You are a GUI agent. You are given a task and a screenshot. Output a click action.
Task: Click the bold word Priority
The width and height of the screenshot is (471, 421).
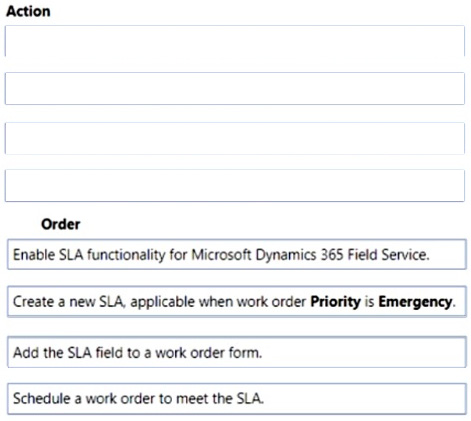click(x=335, y=302)
